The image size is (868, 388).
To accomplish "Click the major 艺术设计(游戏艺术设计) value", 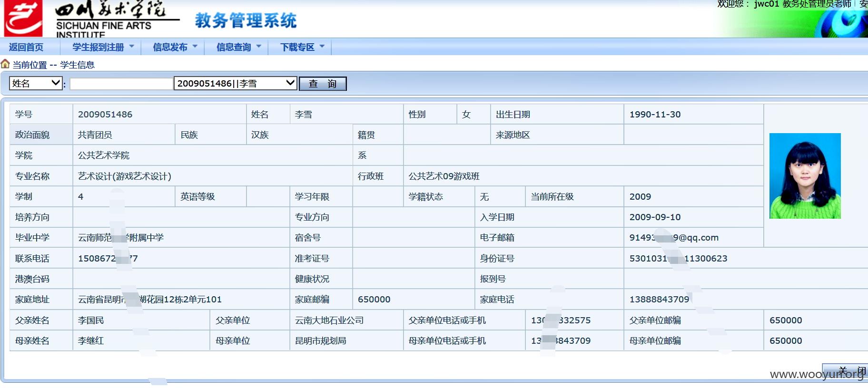I will pos(125,176).
